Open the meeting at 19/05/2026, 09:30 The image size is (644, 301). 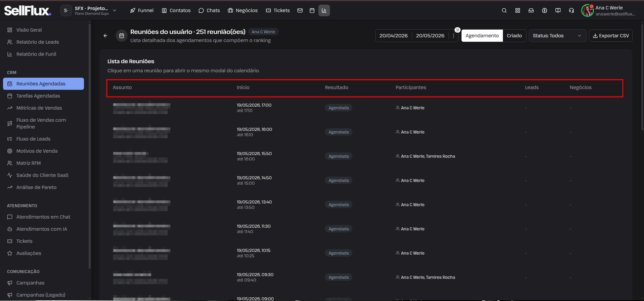click(x=366, y=277)
